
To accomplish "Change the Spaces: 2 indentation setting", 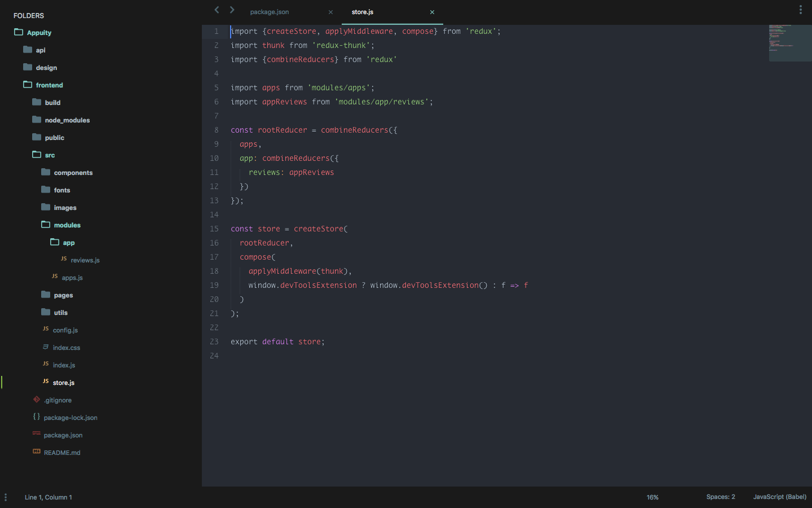I will coord(720,497).
